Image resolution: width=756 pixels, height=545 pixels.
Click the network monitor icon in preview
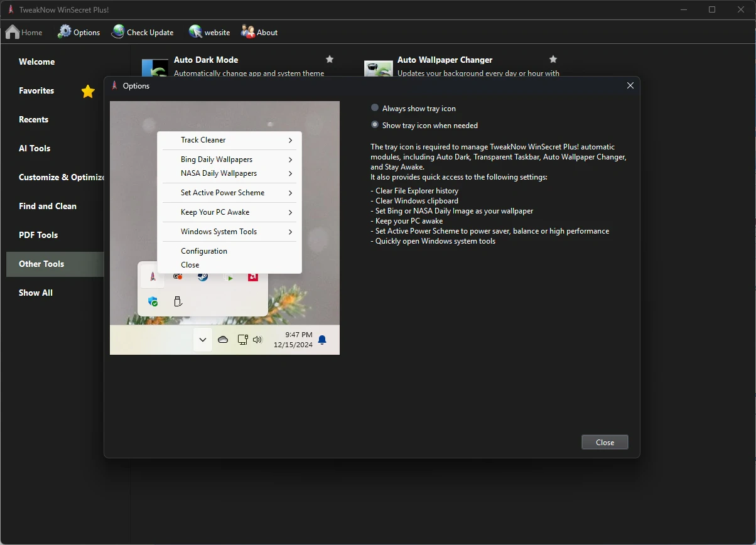coord(243,340)
